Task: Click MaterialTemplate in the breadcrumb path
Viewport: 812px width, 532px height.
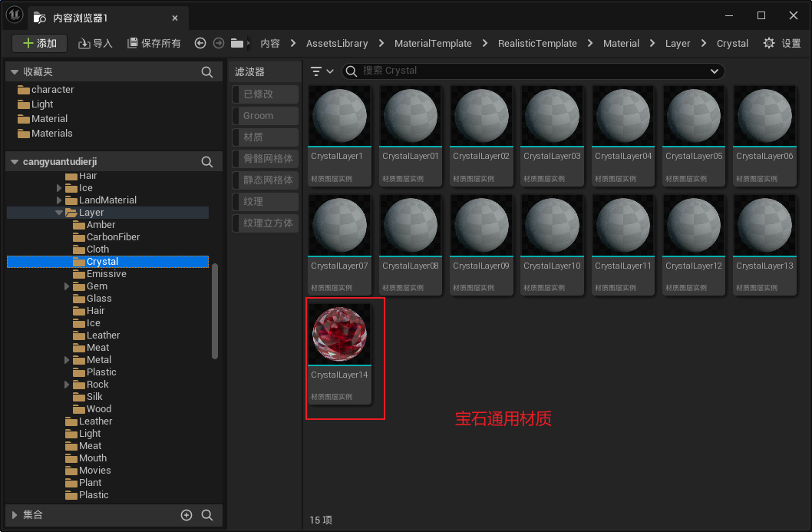Action: pyautogui.click(x=433, y=44)
